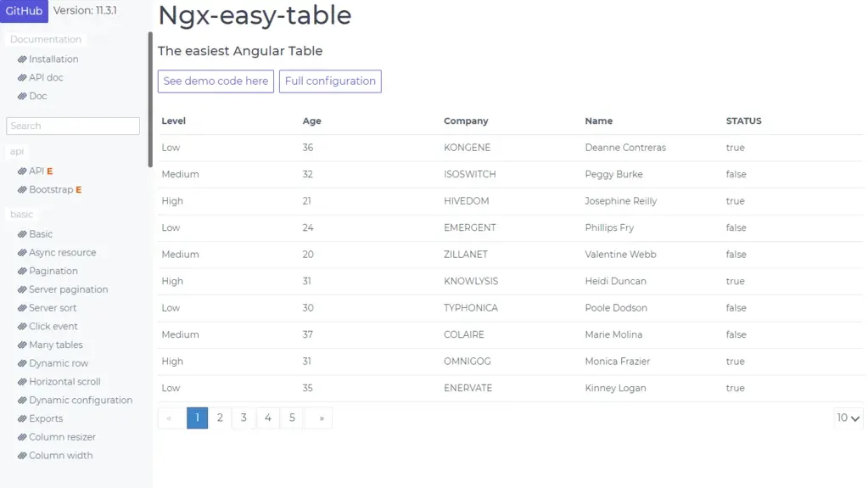Click the link icon beside Horizontal scroll
The width and height of the screenshot is (868, 488).
(x=22, y=382)
